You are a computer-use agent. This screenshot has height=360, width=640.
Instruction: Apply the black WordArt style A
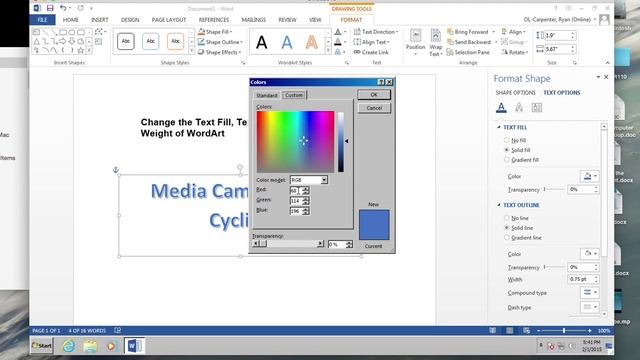[x=262, y=42]
